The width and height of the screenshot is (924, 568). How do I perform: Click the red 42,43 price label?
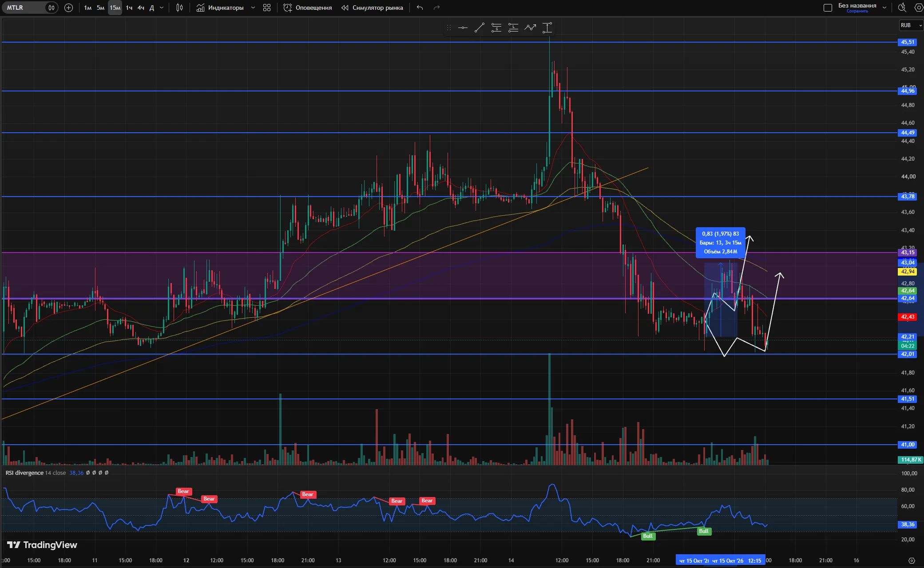(908, 317)
